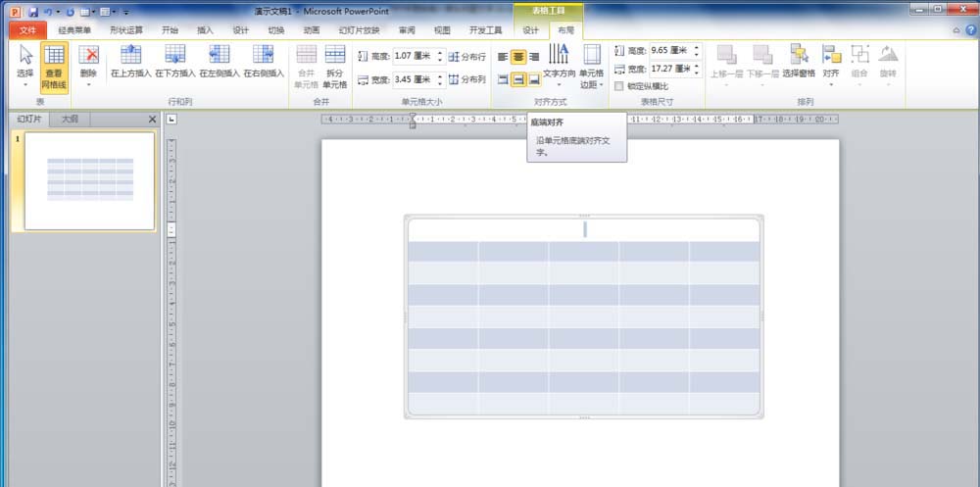
Task: Click Distribute Rows (分布行)
Action: [466, 57]
